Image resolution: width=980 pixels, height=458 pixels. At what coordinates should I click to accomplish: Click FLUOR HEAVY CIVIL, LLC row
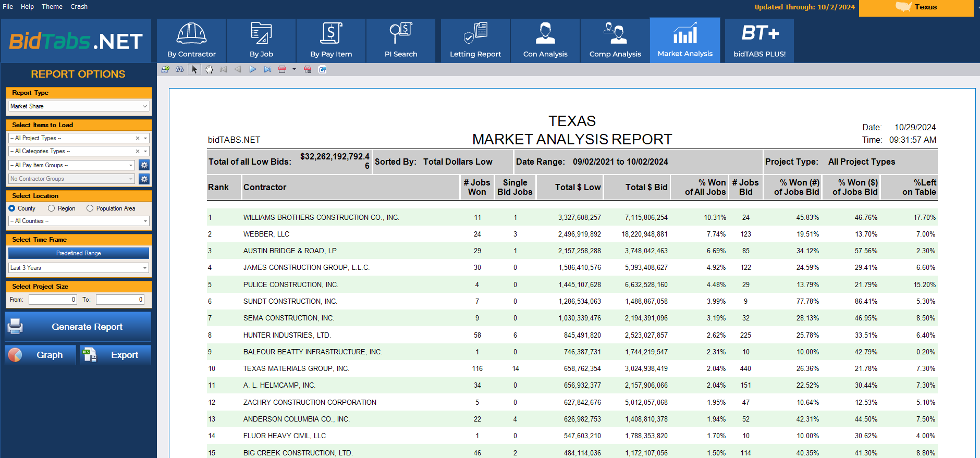pos(572,436)
